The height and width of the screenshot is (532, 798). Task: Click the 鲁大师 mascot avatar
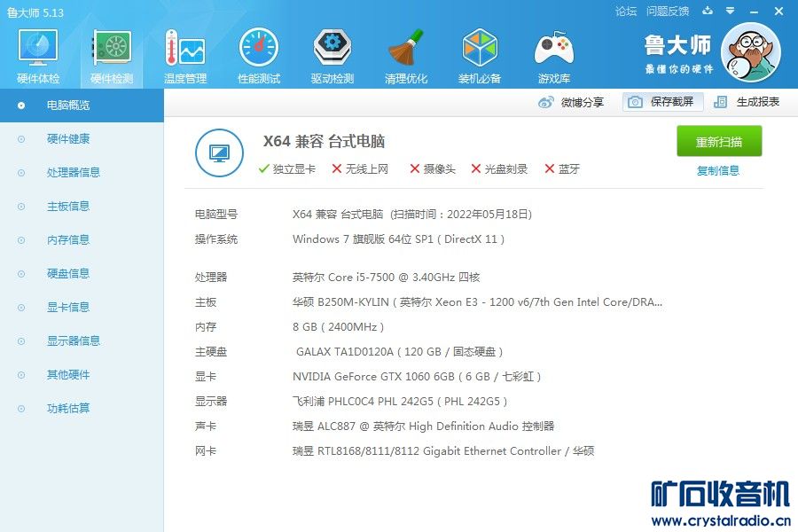tap(751, 52)
